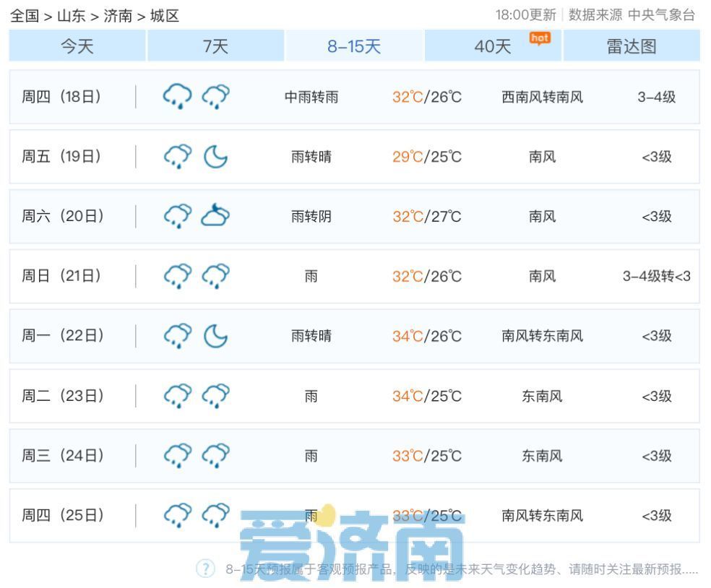This screenshot has width=711, height=588.
Task: Click the heavy rain icon for 周日（21日）
Action: pos(176,276)
